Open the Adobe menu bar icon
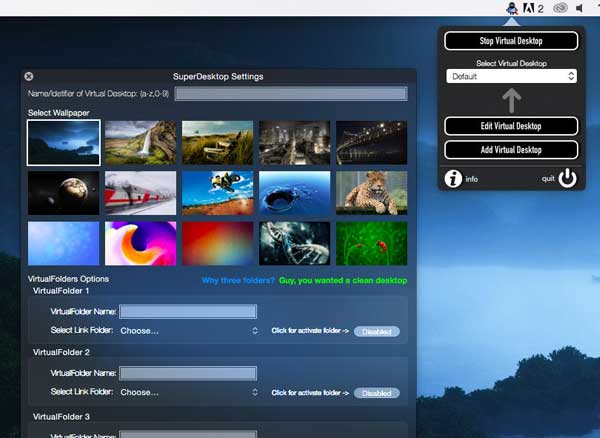Viewport: 600px width, 438px height. 529,8
